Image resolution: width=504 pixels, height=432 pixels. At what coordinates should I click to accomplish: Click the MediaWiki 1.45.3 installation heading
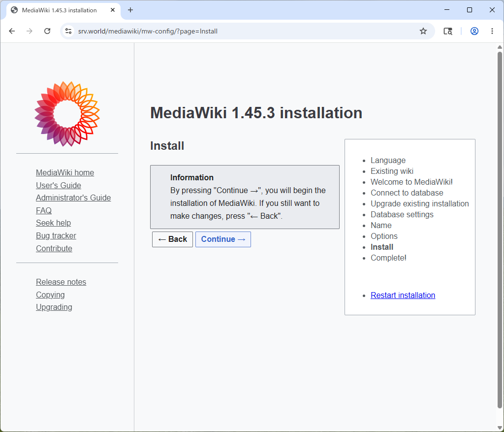(256, 113)
